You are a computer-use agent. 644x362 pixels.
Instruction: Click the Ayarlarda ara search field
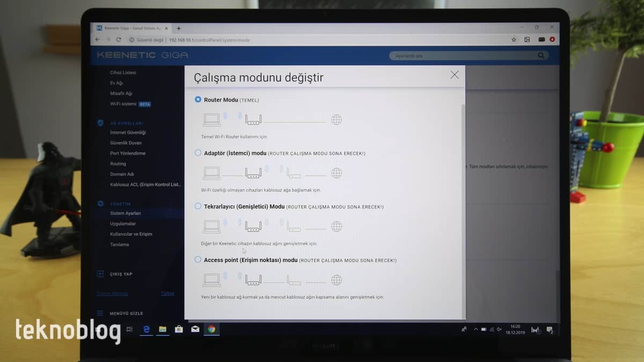coord(462,55)
